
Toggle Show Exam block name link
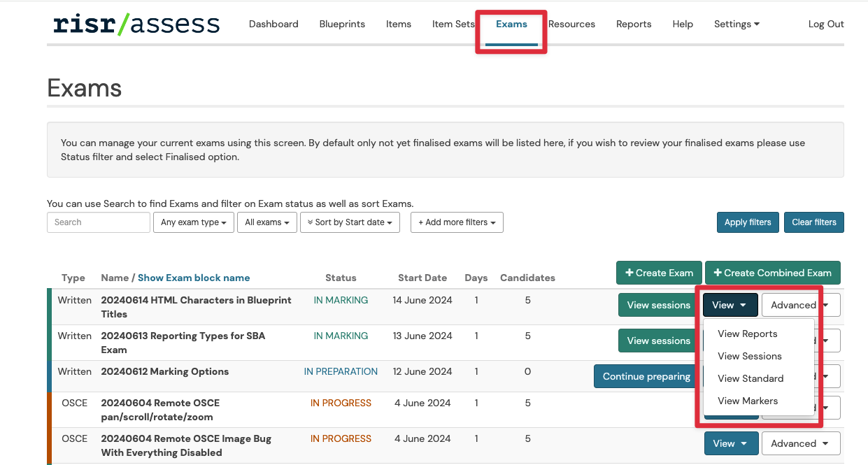tap(194, 278)
